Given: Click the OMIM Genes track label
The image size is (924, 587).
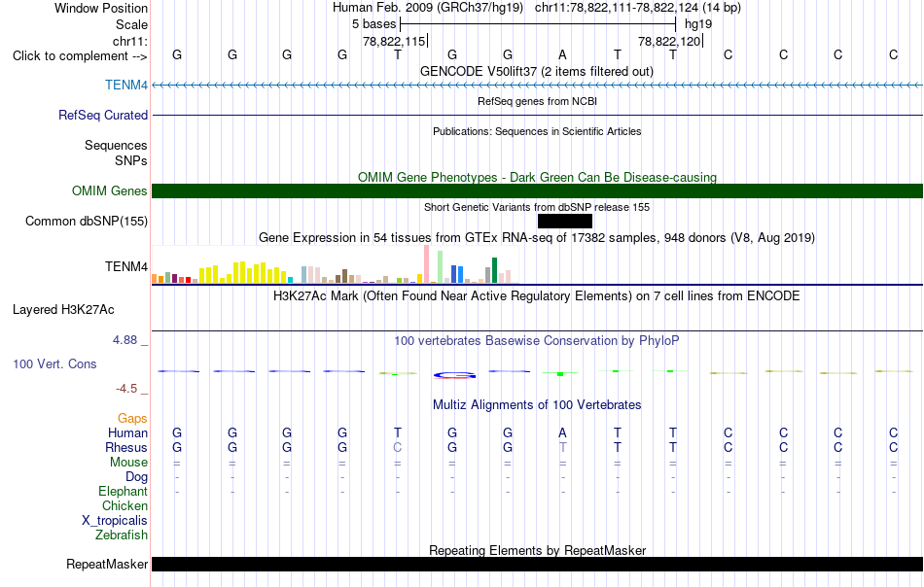Looking at the screenshot, I should (110, 190).
